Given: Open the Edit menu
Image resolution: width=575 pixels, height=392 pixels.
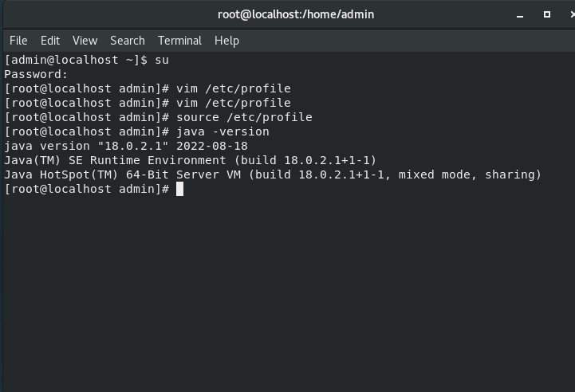Looking at the screenshot, I should tap(50, 41).
